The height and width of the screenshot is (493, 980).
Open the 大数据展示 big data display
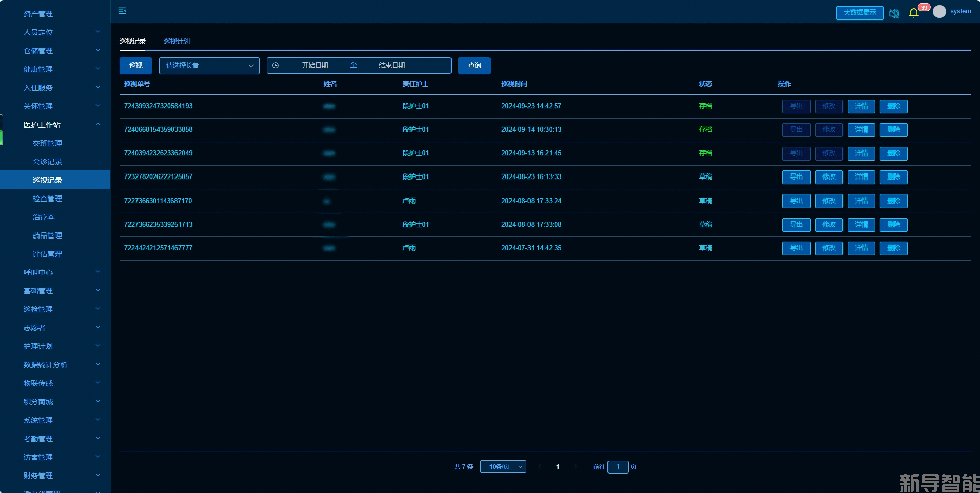click(x=859, y=13)
